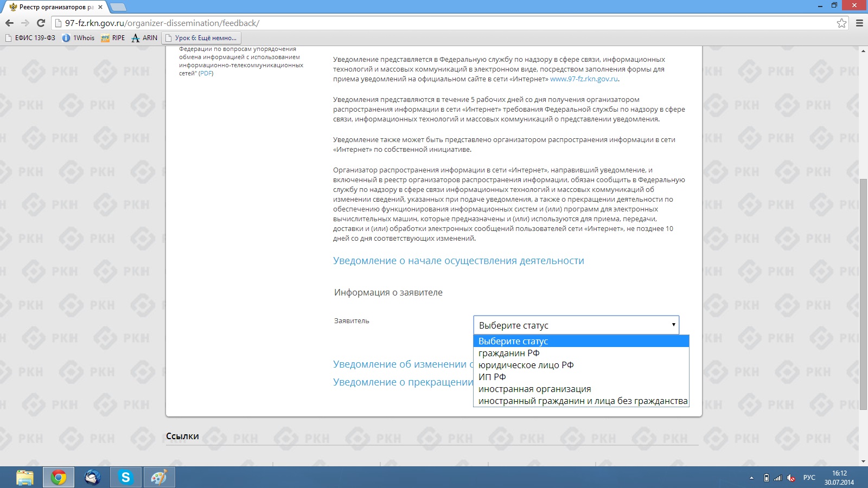Viewport: 868px width, 488px height.
Task: Click the page vertical scrollbar thumb
Action: pos(863,294)
